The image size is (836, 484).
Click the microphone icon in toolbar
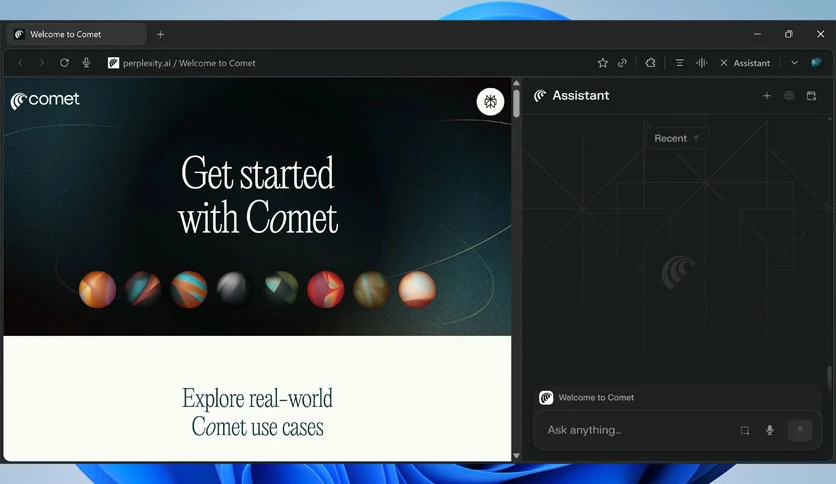coord(86,63)
